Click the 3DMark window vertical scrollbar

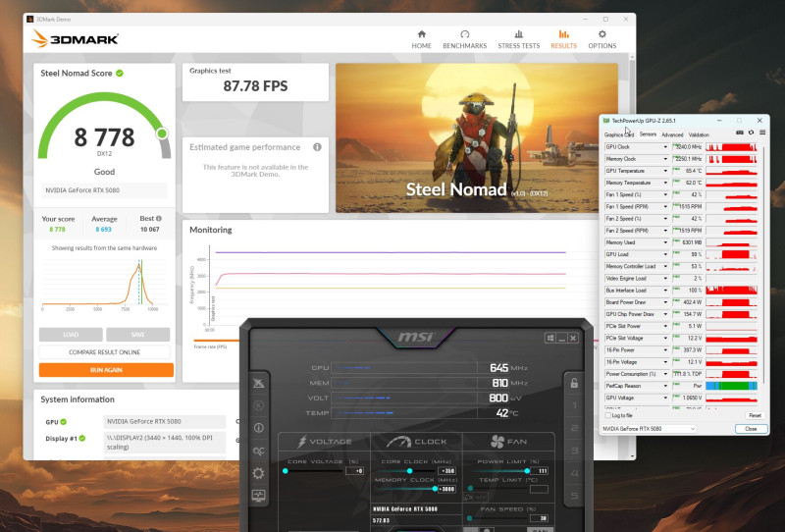coord(632,255)
